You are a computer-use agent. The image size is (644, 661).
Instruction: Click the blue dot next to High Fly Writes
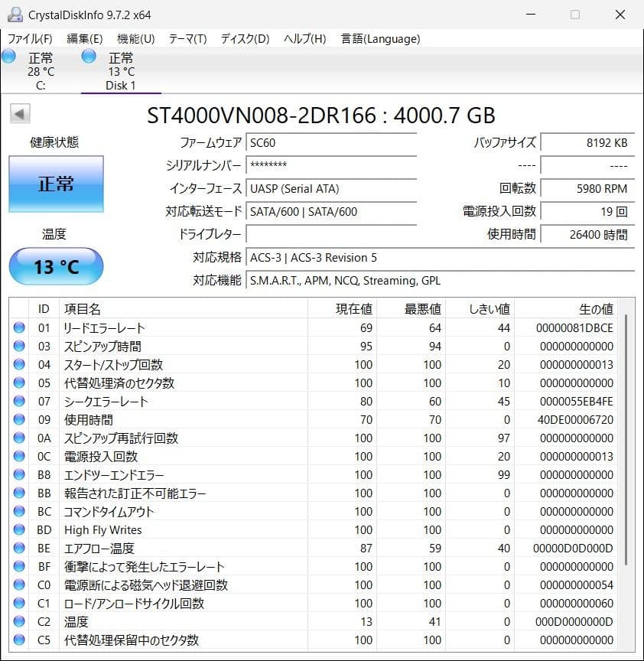(18, 529)
